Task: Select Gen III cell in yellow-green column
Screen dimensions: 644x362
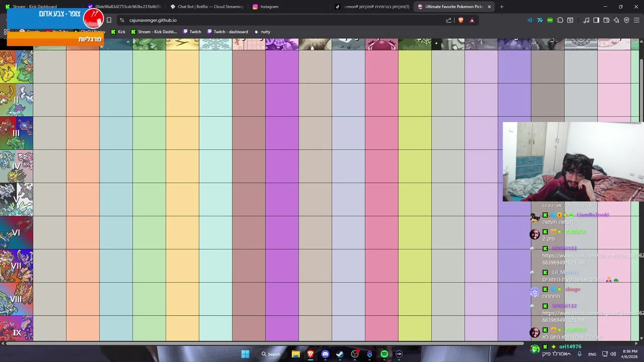Action: click(x=415, y=133)
